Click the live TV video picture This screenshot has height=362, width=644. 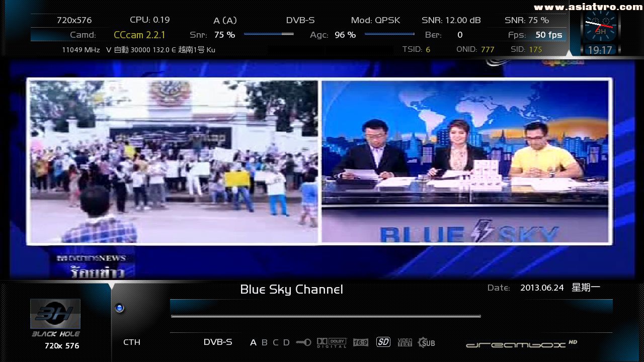click(322, 170)
